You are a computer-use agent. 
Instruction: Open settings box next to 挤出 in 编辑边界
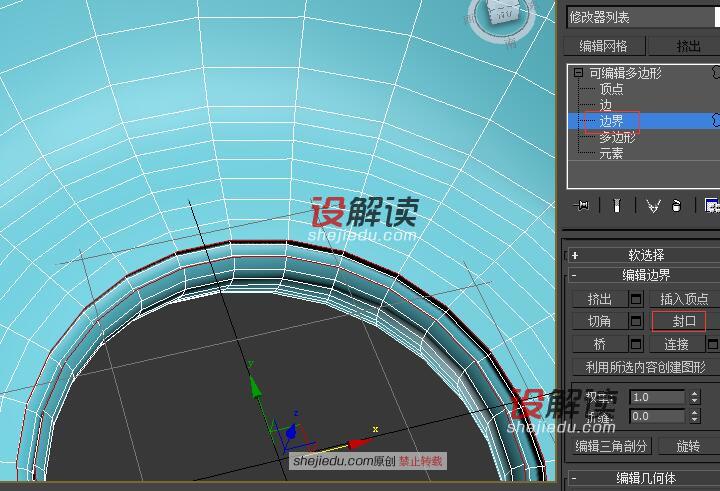[x=636, y=299]
